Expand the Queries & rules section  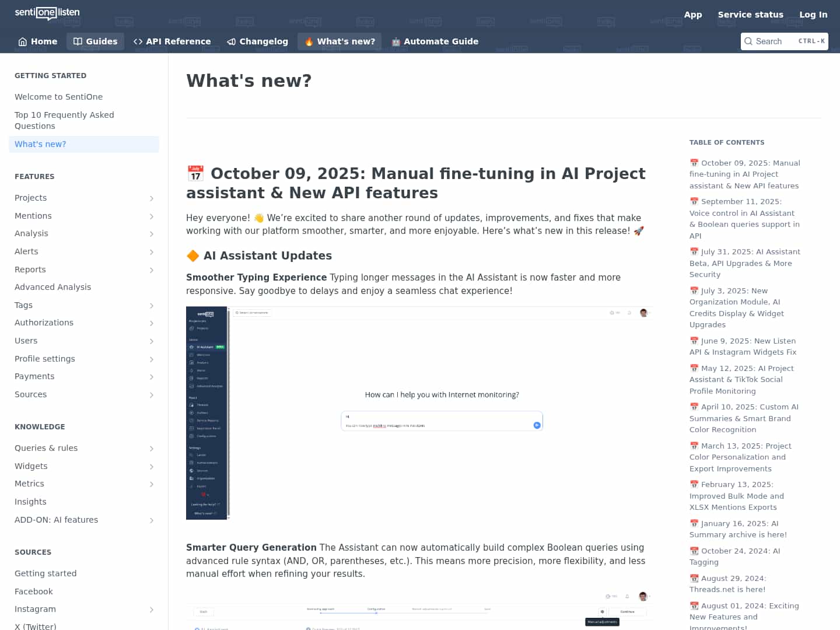click(x=152, y=449)
